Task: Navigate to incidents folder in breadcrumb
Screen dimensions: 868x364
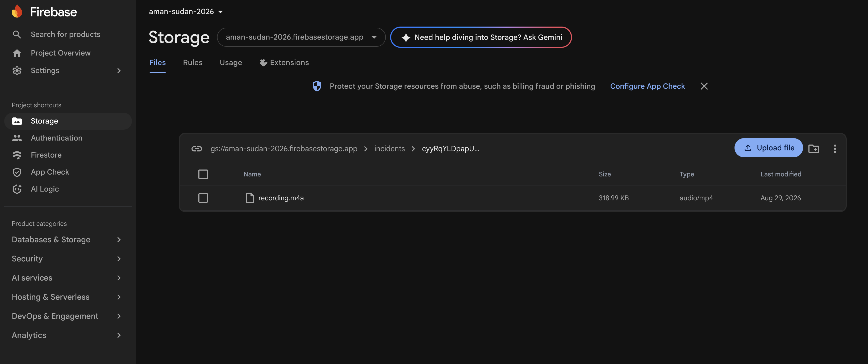Action: [x=390, y=149]
